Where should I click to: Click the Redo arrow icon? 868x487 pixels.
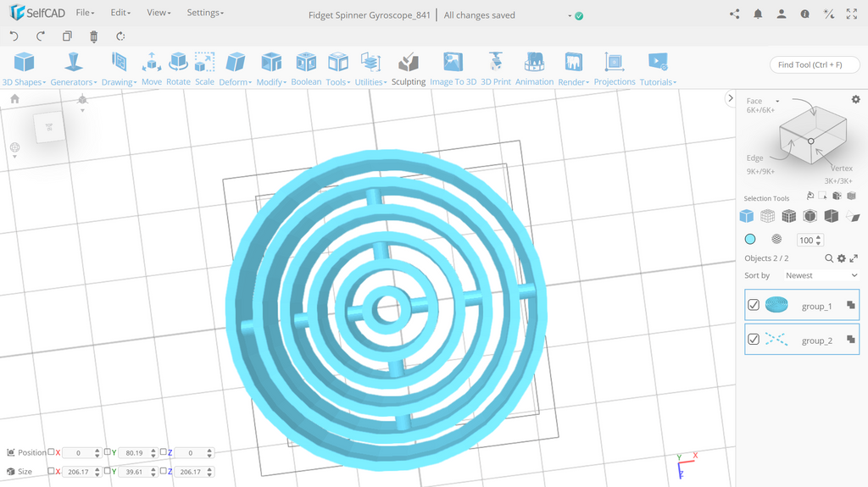41,36
